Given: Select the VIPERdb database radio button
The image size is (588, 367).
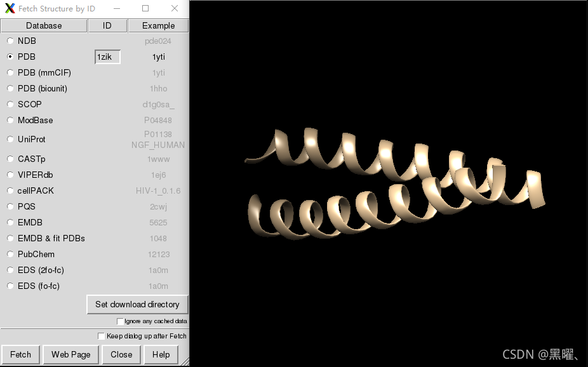Looking at the screenshot, I should click(x=10, y=175).
